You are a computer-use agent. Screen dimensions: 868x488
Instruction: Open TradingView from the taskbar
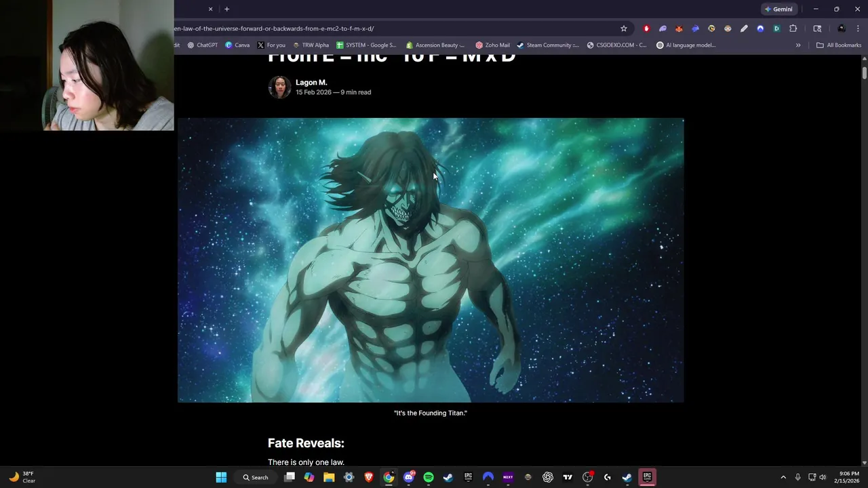click(x=568, y=477)
